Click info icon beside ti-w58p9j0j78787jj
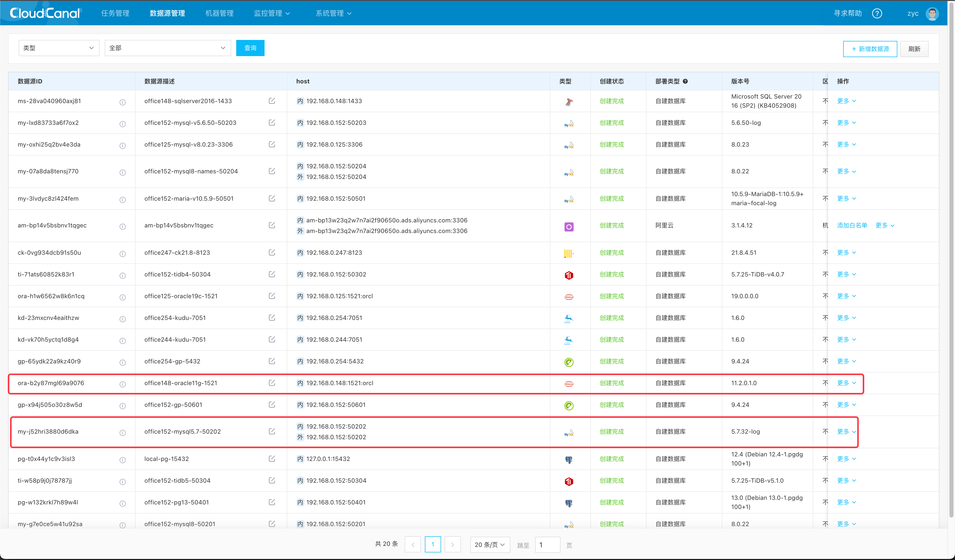The height and width of the screenshot is (560, 955). pos(122,482)
